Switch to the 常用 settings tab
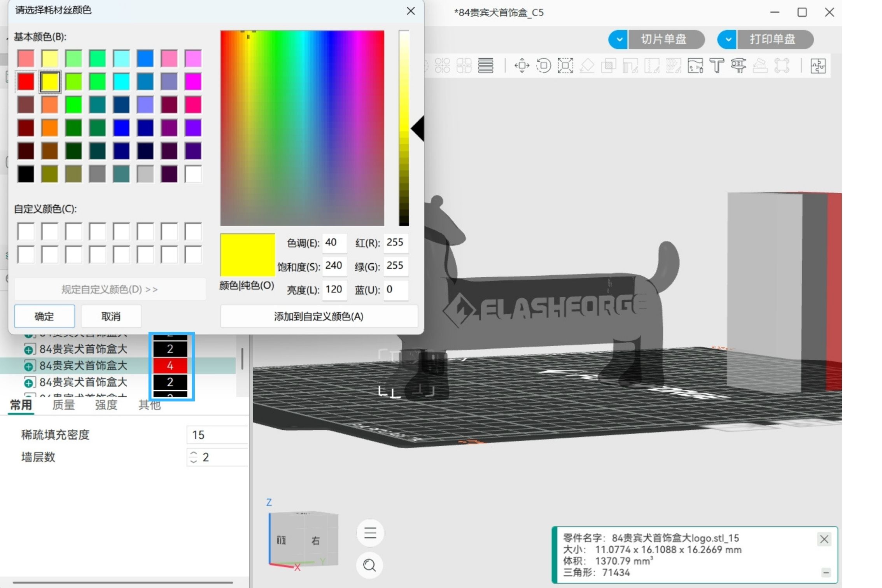The width and height of the screenshot is (882, 588). (x=21, y=405)
